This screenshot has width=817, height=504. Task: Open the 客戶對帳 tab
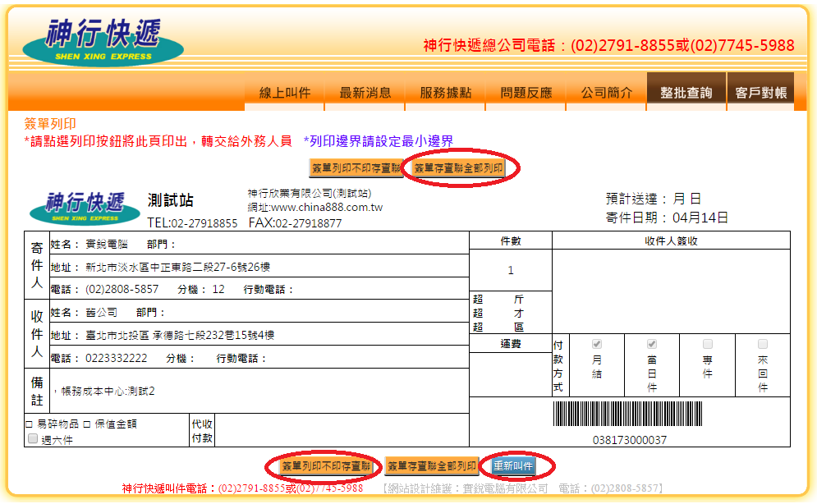pyautogui.click(x=761, y=93)
